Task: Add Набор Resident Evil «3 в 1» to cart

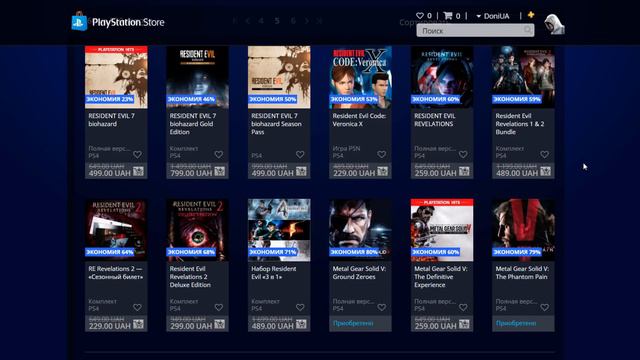Action: click(x=301, y=324)
